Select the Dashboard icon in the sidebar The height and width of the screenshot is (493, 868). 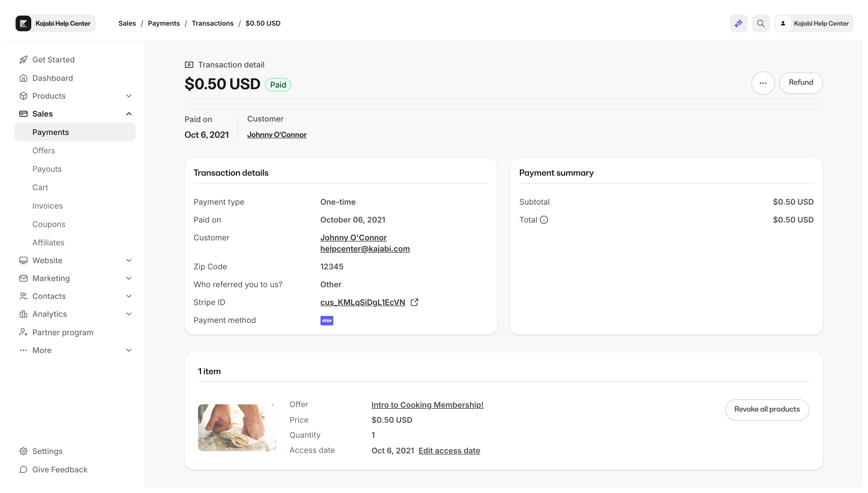click(x=23, y=78)
